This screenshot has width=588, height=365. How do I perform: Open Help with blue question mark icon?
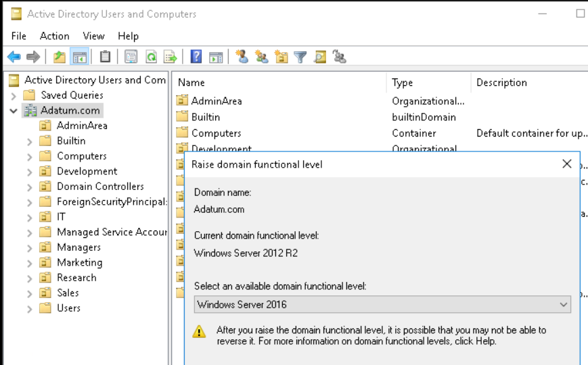click(196, 57)
